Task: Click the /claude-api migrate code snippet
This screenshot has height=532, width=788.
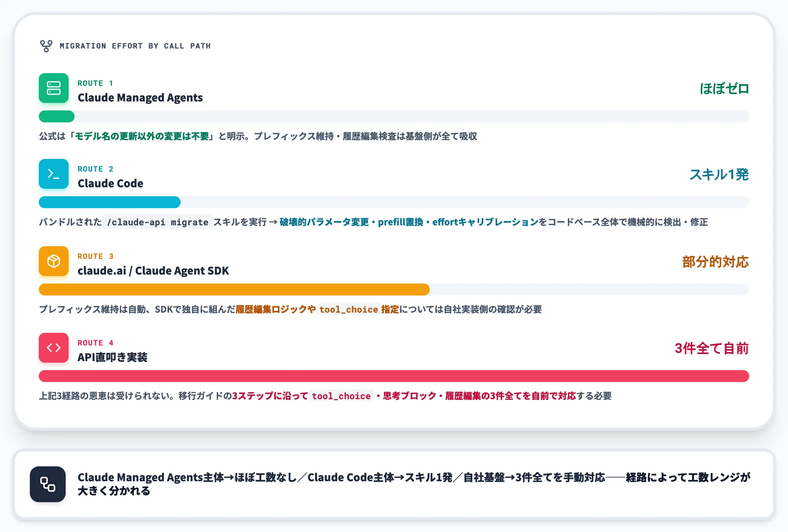Action: click(157, 222)
